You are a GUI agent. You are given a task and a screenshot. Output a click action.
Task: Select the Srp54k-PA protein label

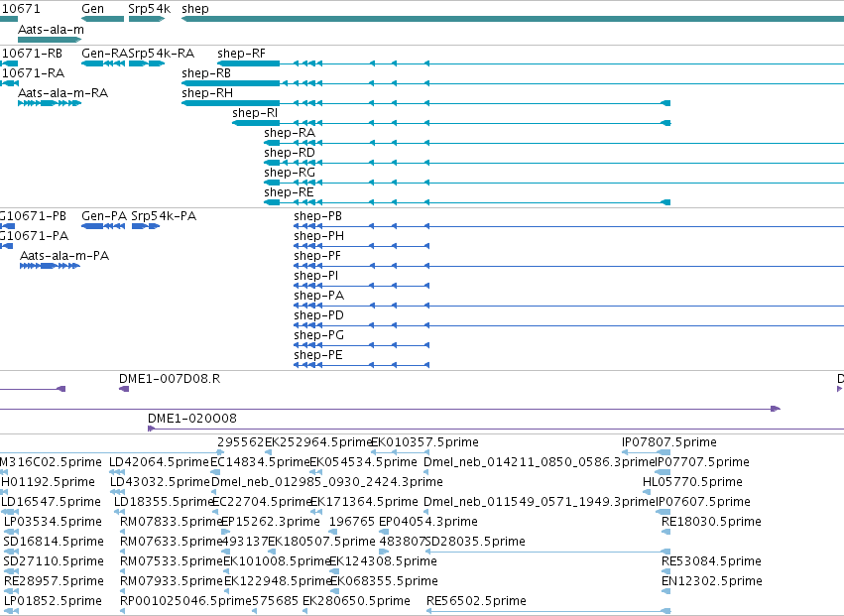(164, 216)
